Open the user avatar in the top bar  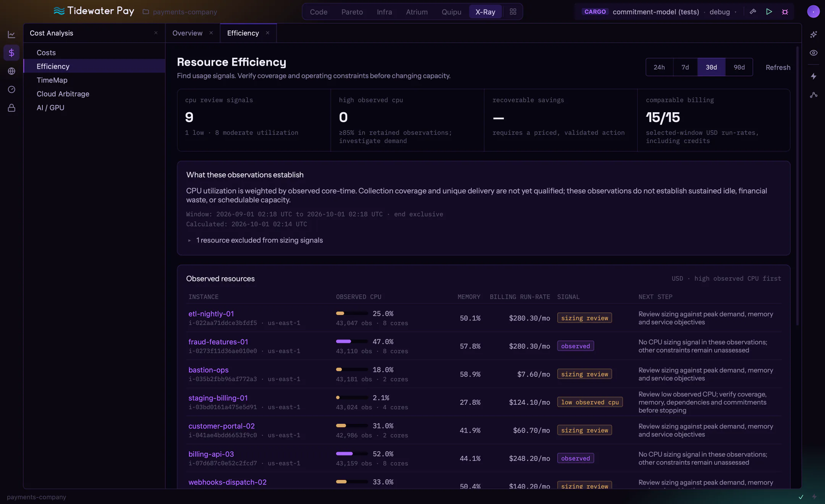click(x=813, y=12)
